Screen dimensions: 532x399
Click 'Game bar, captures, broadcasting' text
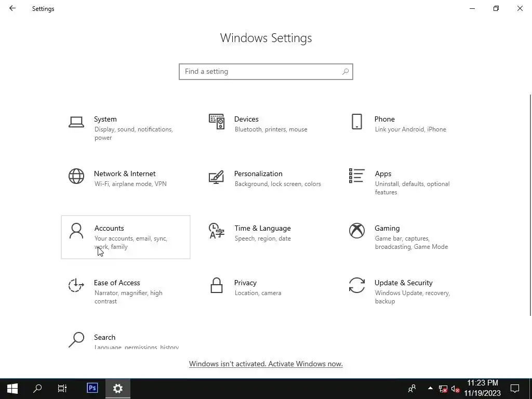click(x=411, y=243)
